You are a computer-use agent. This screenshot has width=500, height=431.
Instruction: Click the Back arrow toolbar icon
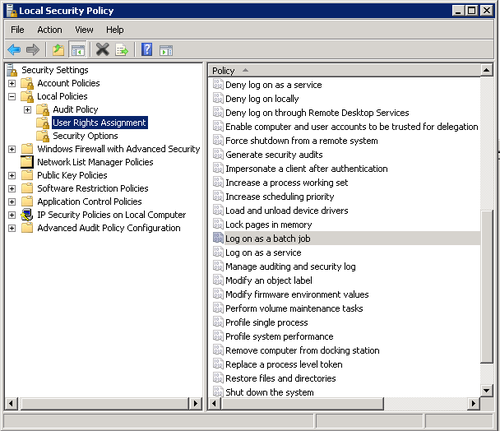[x=14, y=50]
